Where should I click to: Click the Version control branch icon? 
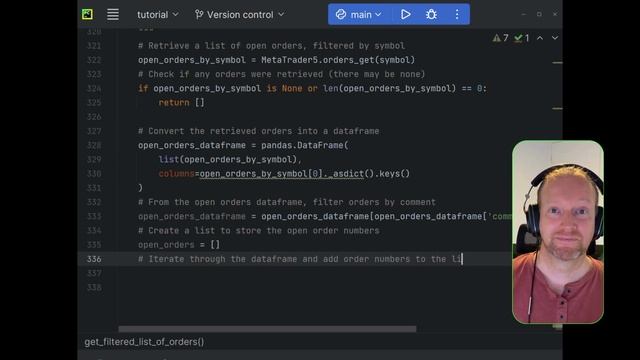(199, 15)
